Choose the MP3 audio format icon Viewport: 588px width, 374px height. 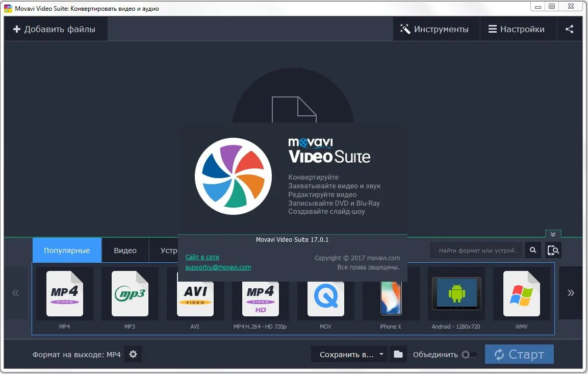[130, 294]
